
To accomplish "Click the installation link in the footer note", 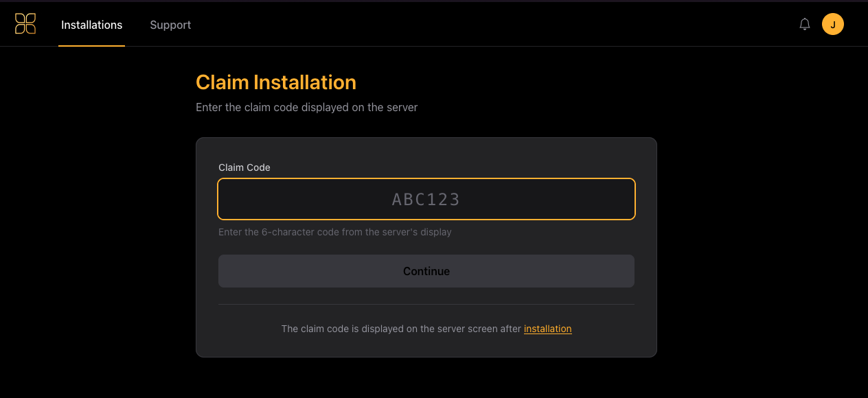I will coord(547,329).
